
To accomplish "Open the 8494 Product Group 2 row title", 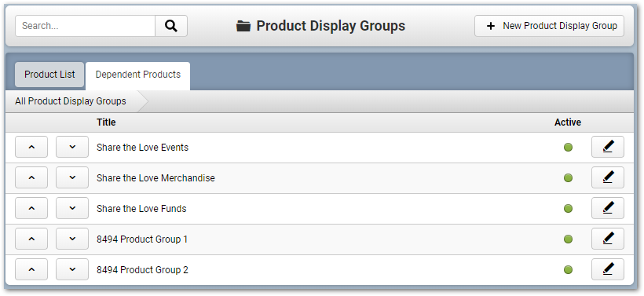I will click(142, 270).
